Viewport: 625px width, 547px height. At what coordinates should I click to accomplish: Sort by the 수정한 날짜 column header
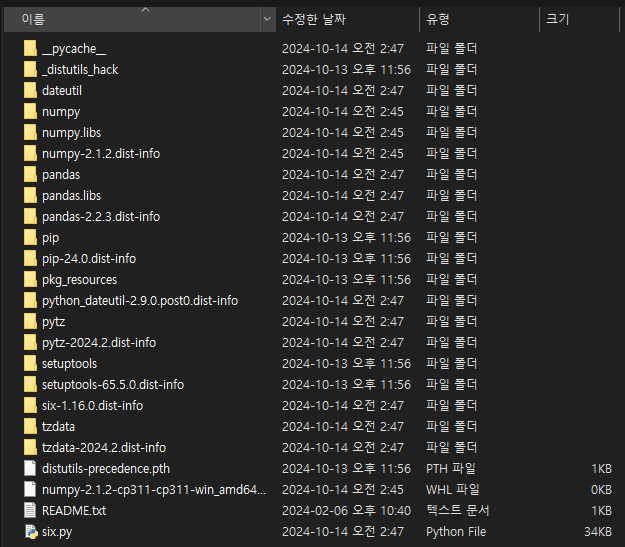pos(347,19)
